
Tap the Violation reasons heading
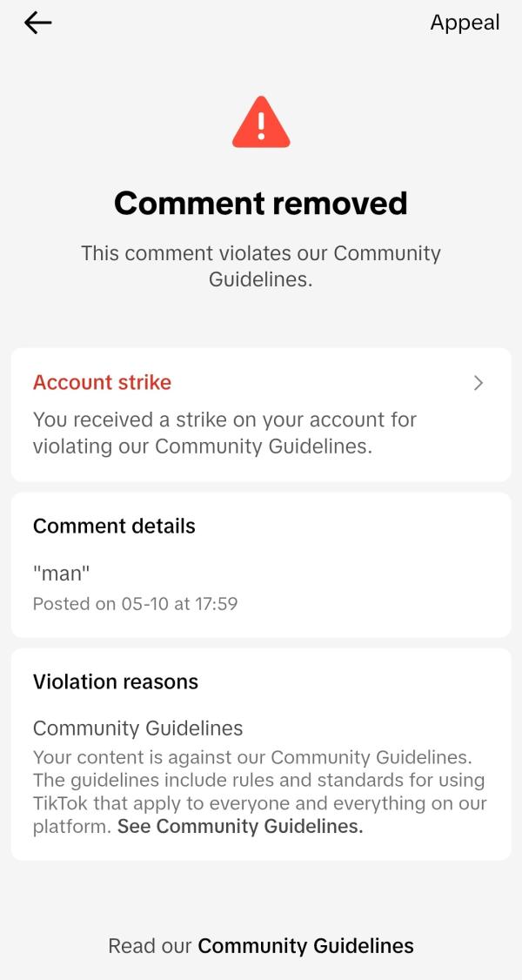pos(116,681)
